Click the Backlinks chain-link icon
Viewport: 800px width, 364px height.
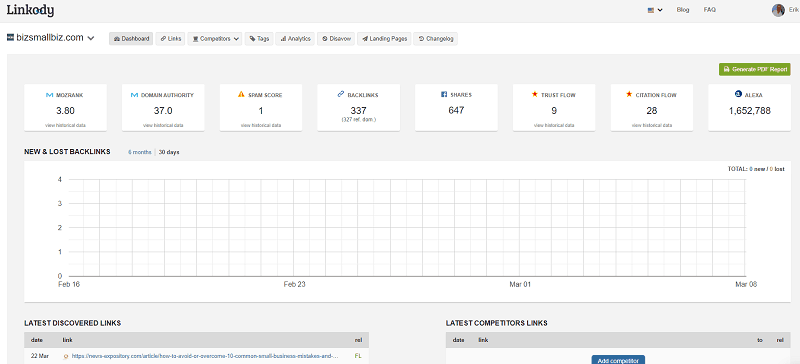click(x=341, y=94)
